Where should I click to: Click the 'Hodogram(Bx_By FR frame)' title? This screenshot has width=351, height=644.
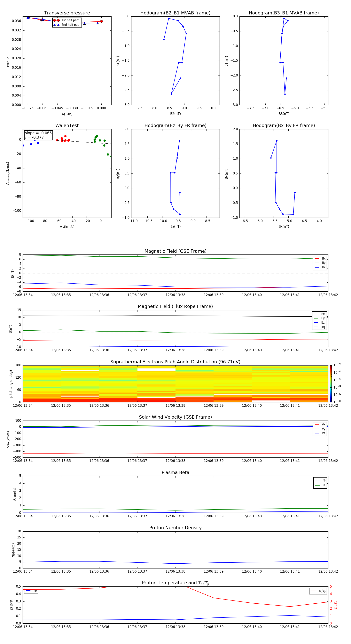[284, 125]
